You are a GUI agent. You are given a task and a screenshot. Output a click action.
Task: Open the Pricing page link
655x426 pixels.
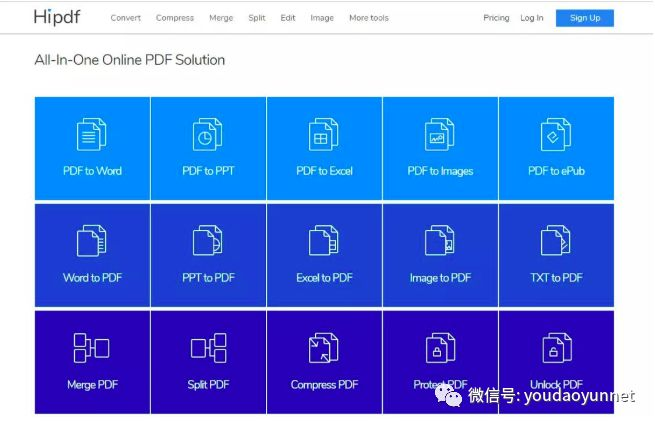click(496, 18)
